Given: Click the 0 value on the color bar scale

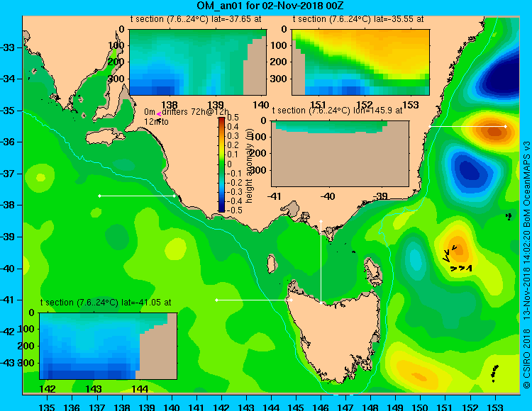Looking at the screenshot, I should (229, 164).
